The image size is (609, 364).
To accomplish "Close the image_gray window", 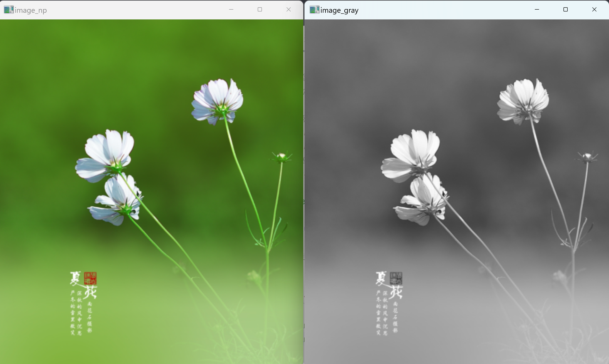I will tap(594, 10).
